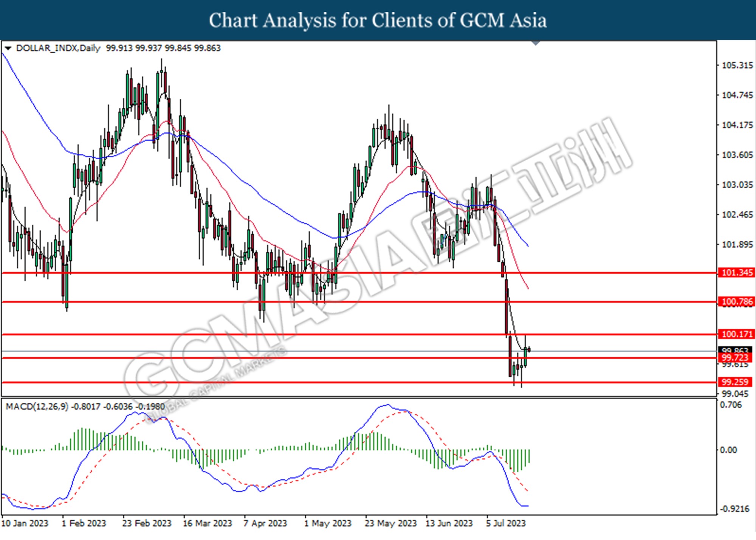Click the 0.706 MACD scale value
756x540 pixels.
(731, 405)
